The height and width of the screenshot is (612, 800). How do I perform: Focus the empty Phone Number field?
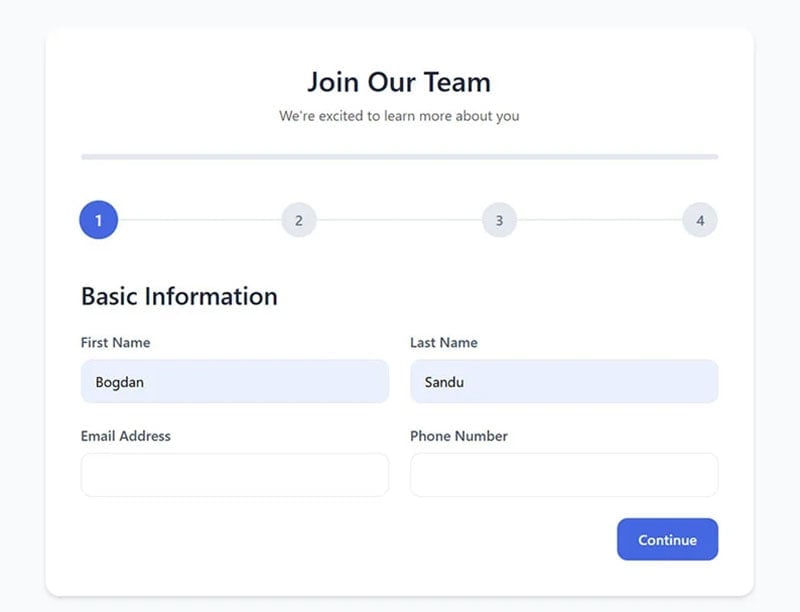pos(564,475)
